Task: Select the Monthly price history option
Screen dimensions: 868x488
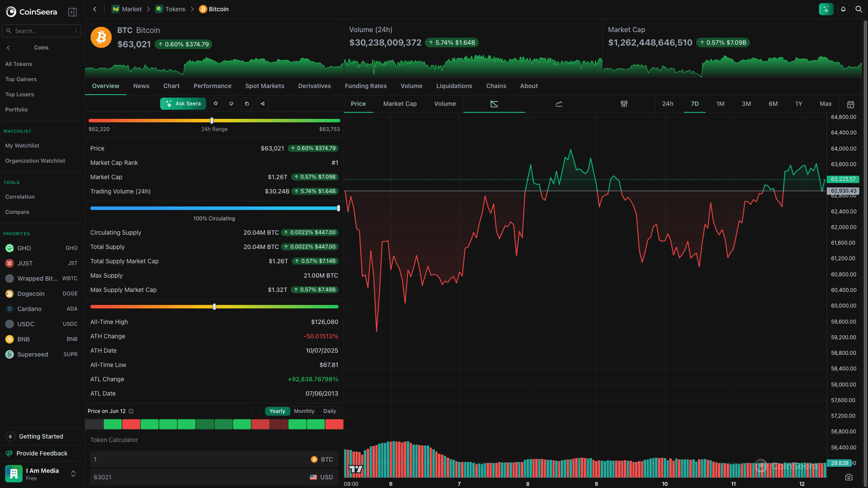Action: tap(304, 411)
